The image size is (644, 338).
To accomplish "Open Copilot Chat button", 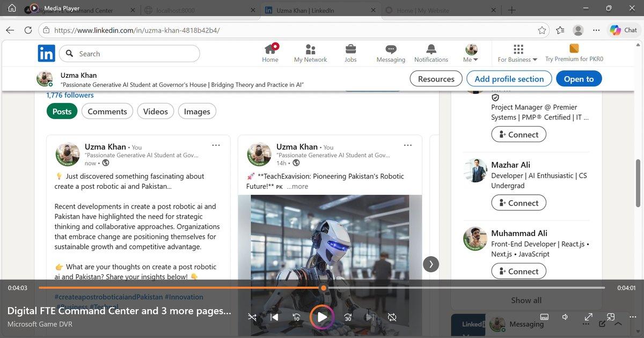I will tap(623, 31).
